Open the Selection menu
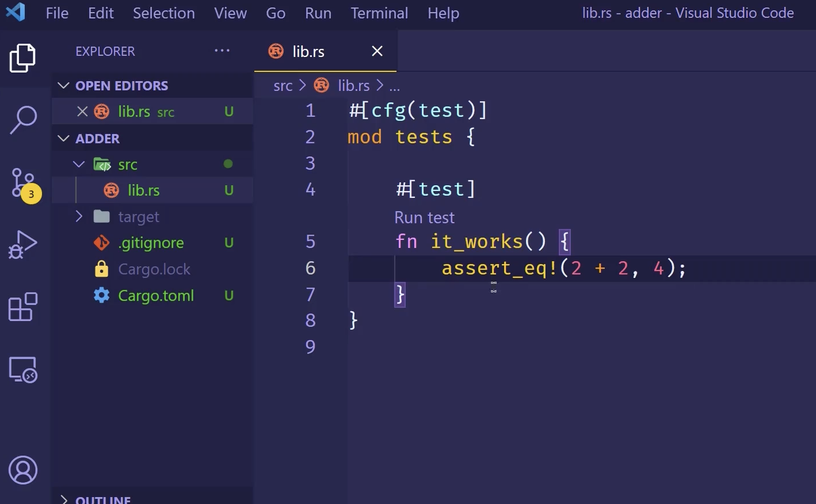Viewport: 816px width, 504px height. [x=163, y=13]
